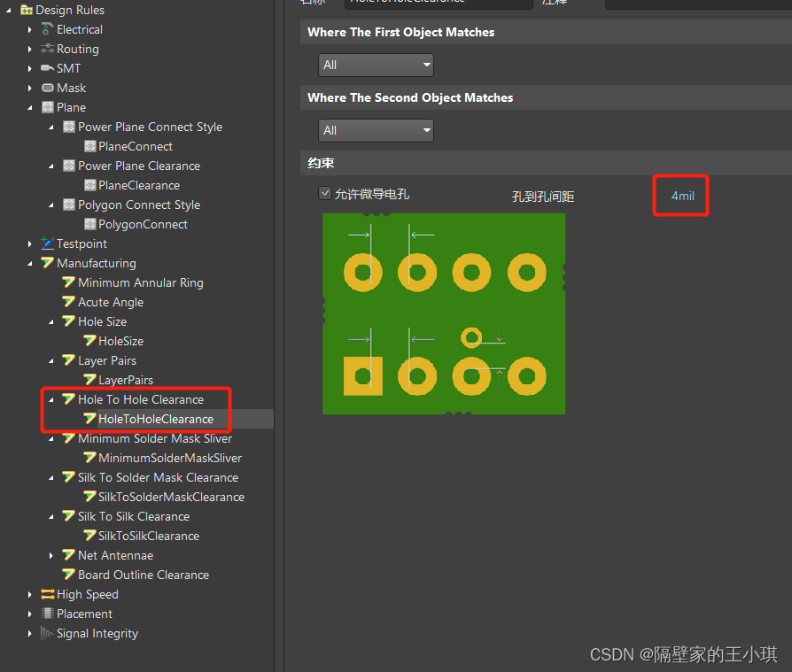
Task: Select the MinimumSolderMaskSliver rule
Action: [170, 458]
